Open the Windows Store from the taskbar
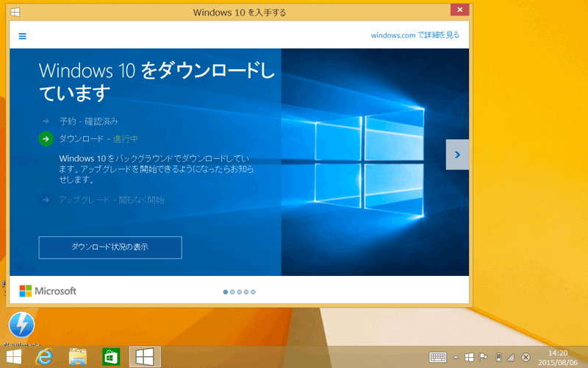 pyautogui.click(x=111, y=357)
